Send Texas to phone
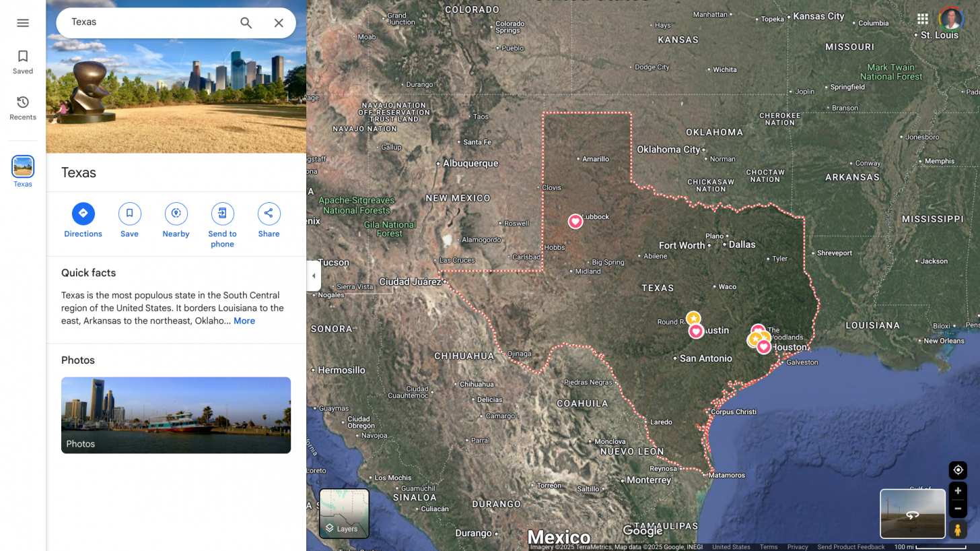Viewport: 980px width, 551px height. [222, 226]
